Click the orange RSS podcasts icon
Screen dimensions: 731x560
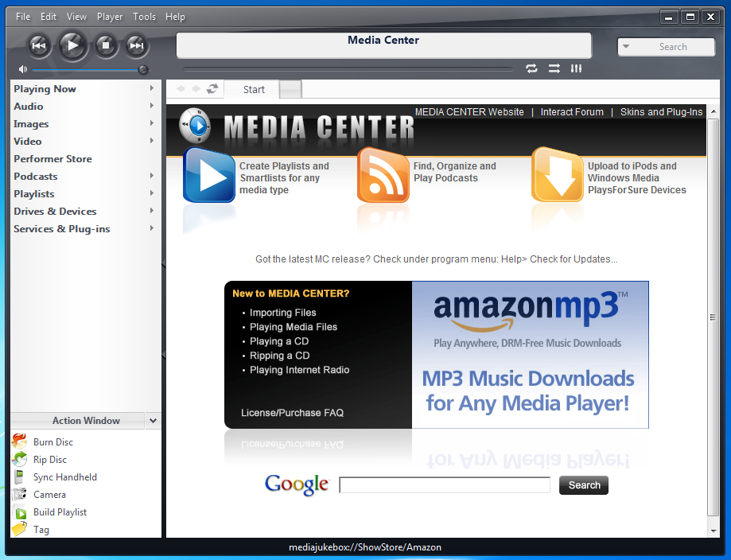(x=383, y=175)
